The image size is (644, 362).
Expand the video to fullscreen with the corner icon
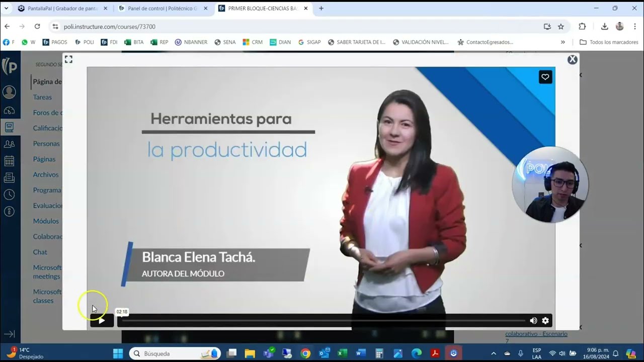point(68,59)
